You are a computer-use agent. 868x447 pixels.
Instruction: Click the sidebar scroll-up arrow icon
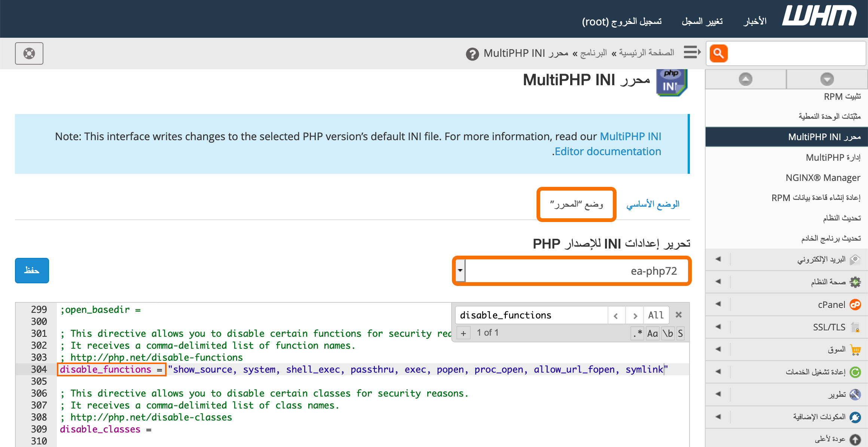coord(745,79)
